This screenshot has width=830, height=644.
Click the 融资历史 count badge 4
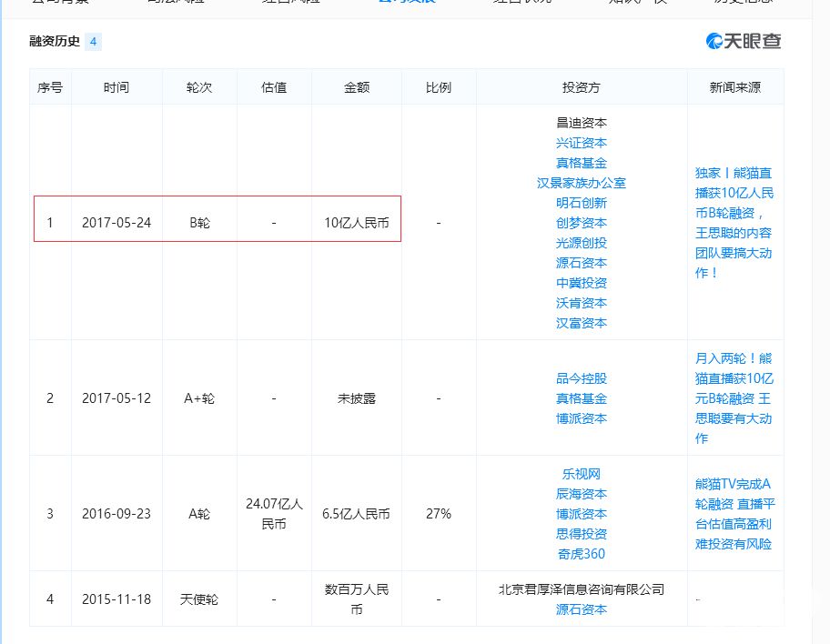93,42
